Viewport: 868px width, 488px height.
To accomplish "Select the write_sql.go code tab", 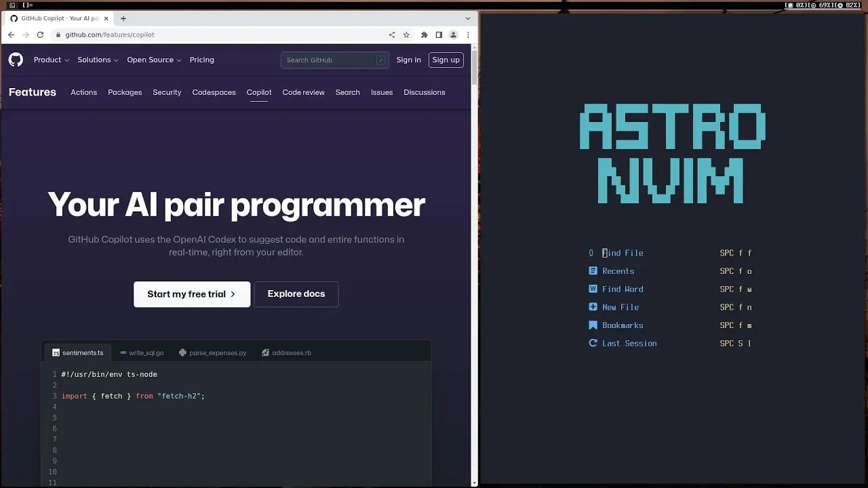I will coord(142,352).
